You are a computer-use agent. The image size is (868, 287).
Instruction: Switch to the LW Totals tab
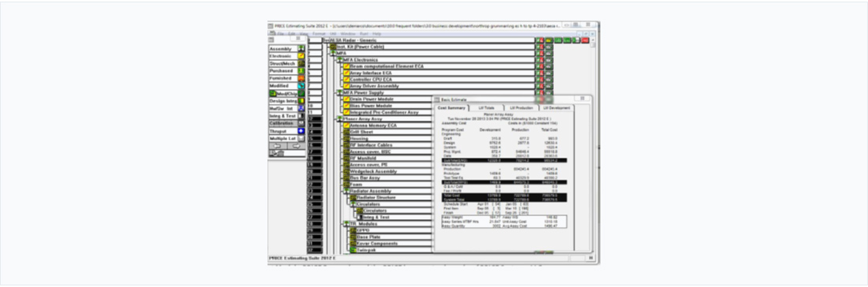tap(487, 108)
